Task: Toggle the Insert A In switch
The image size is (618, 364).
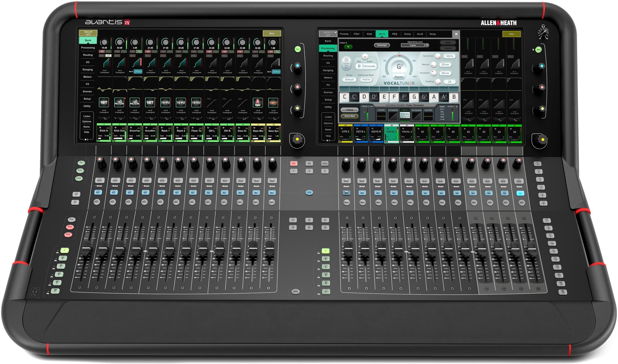Action: coord(348,47)
